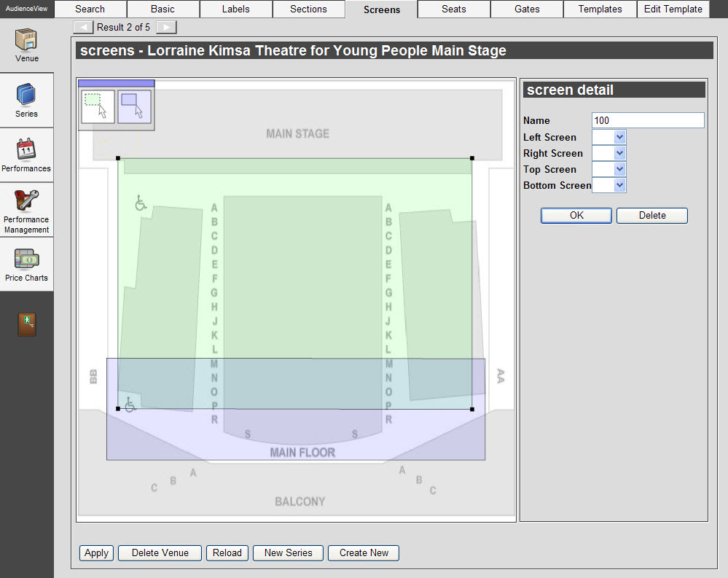Click the Reload button
Viewport: 728px width, 578px height.
click(x=227, y=553)
